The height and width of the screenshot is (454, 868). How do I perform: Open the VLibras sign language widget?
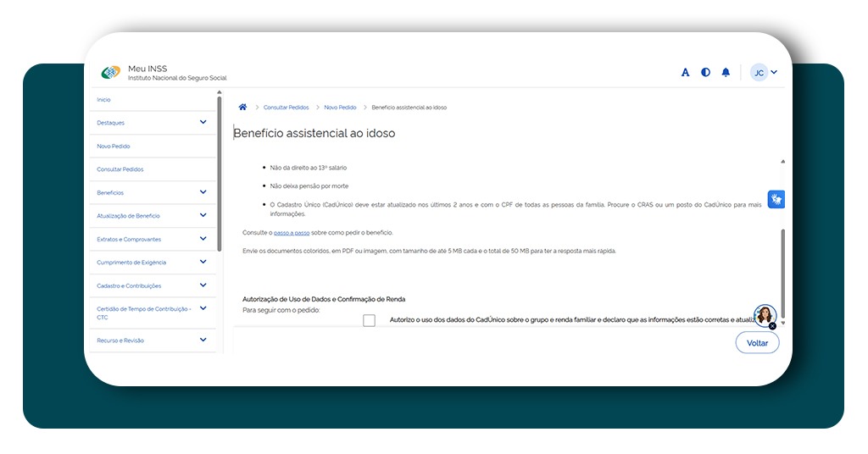[776, 199]
